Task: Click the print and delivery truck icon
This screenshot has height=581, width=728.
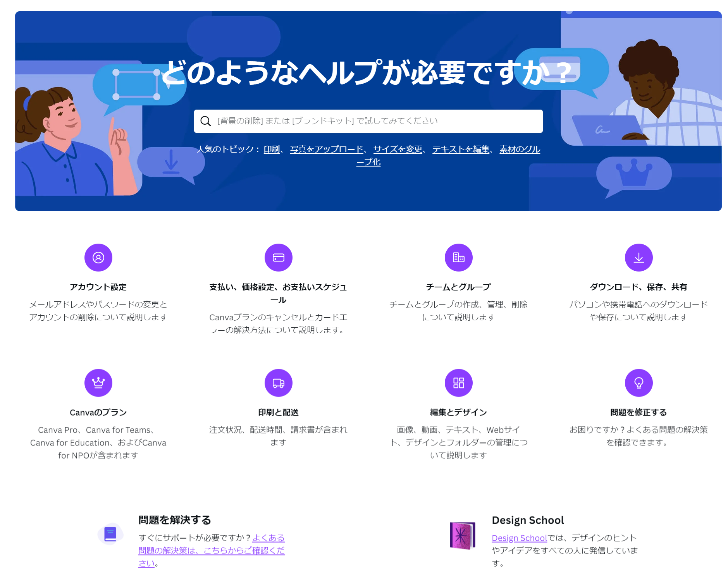Action: 279,383
